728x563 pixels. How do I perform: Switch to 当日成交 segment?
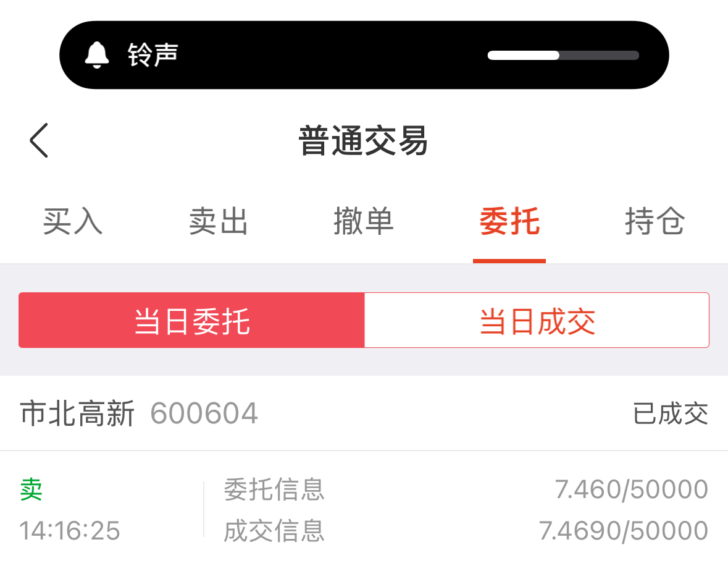coord(537,320)
